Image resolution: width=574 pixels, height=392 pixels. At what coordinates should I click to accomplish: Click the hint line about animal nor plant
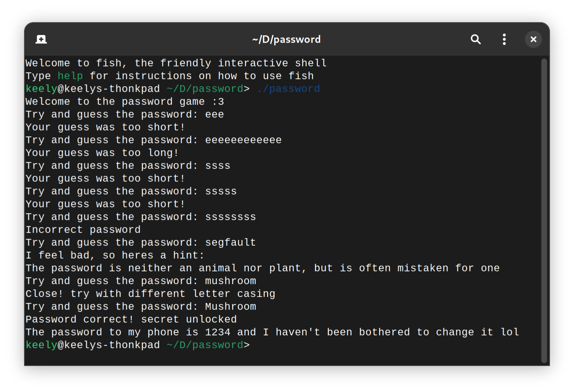pos(262,268)
